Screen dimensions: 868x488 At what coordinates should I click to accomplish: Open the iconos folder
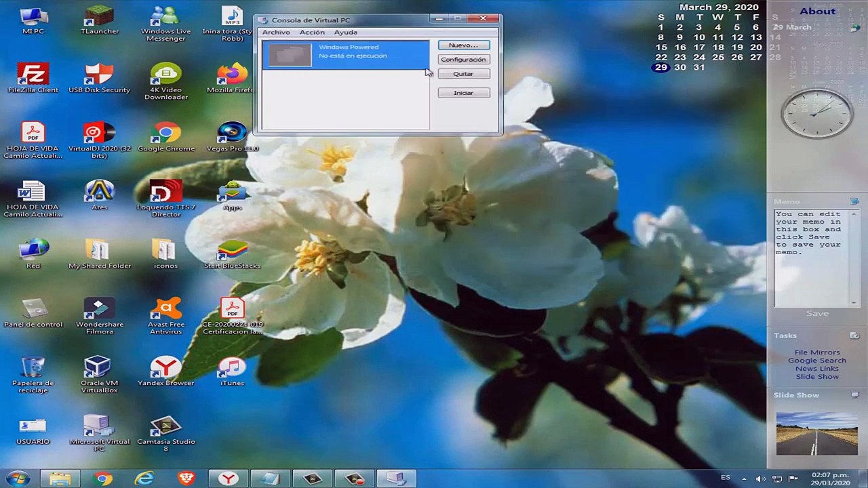click(165, 254)
